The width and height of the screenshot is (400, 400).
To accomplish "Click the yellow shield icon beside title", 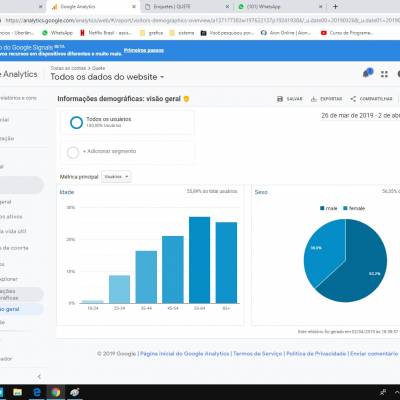I will coord(186,99).
